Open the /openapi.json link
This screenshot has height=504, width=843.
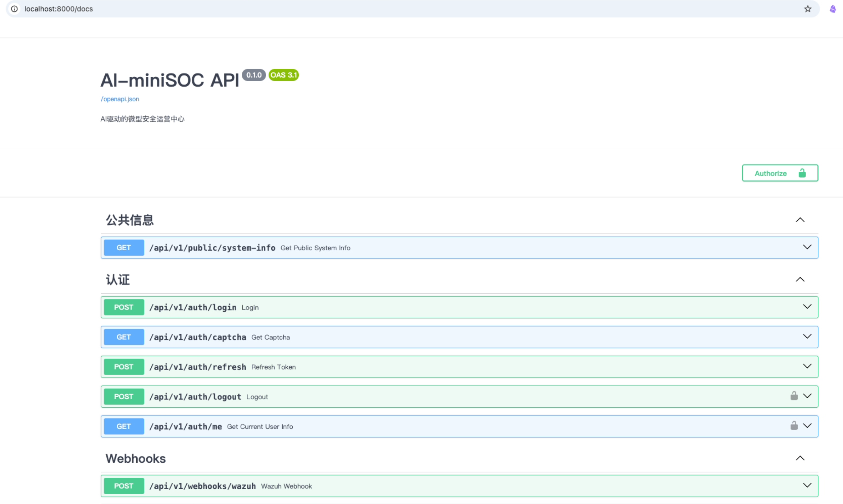point(120,99)
